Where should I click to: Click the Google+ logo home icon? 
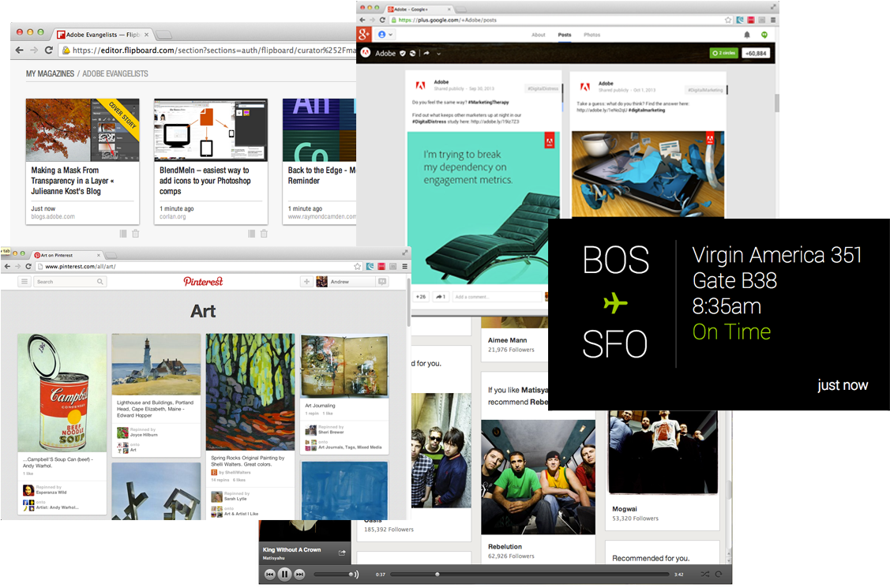click(363, 35)
